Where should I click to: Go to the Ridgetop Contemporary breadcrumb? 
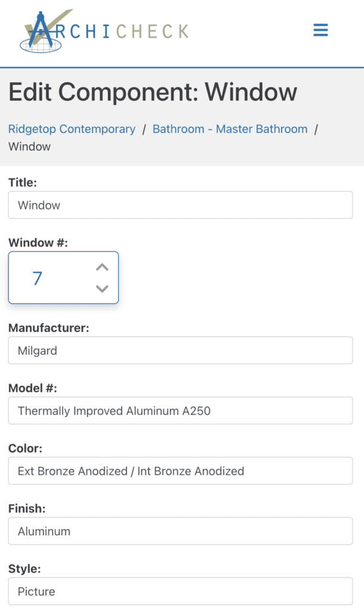tap(72, 129)
